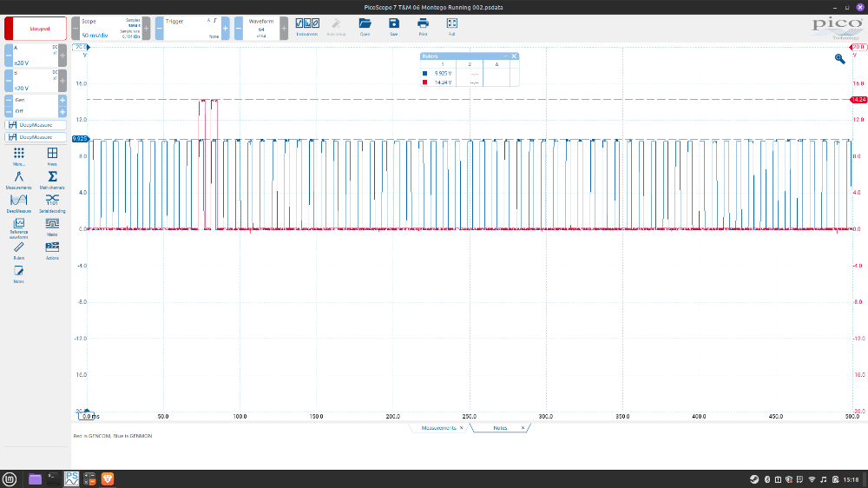The height and width of the screenshot is (488, 868).
Task: Increase timebase with Scope plus button
Action: [146, 29]
